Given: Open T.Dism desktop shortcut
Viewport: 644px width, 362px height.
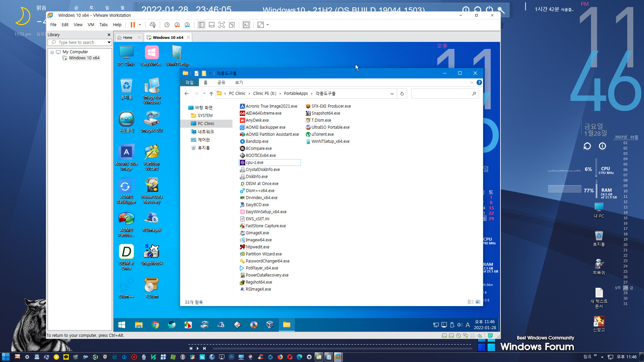Looking at the screenshot, I should click(x=152, y=288).
